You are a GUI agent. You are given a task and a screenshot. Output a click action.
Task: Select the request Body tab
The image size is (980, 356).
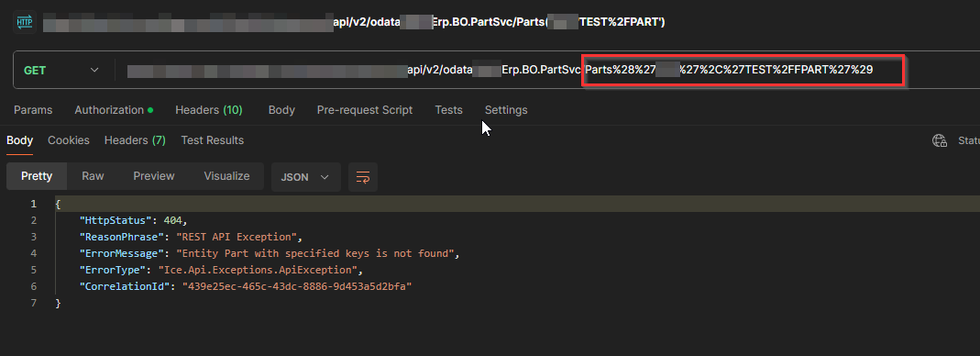(281, 110)
